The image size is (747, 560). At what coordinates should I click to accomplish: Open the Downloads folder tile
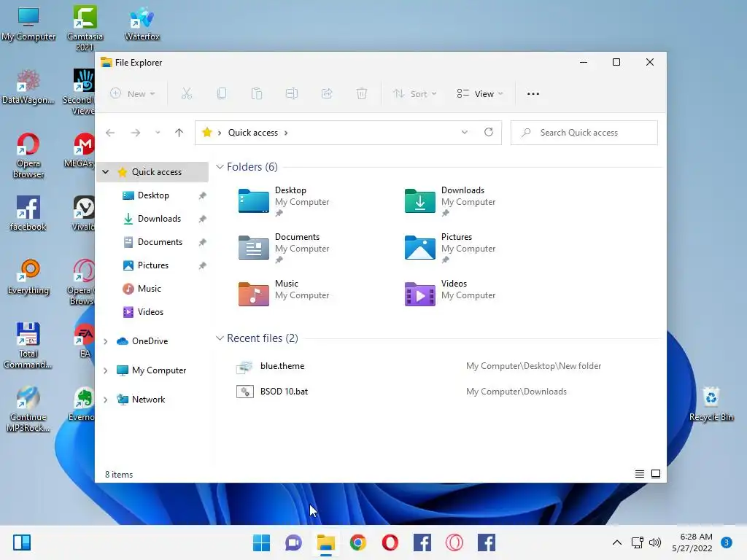pos(450,201)
